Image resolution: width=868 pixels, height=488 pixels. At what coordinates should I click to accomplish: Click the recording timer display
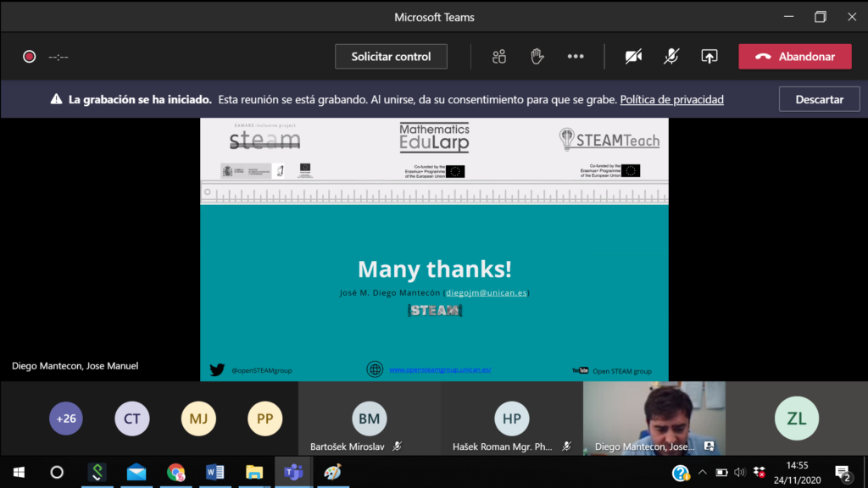point(58,57)
